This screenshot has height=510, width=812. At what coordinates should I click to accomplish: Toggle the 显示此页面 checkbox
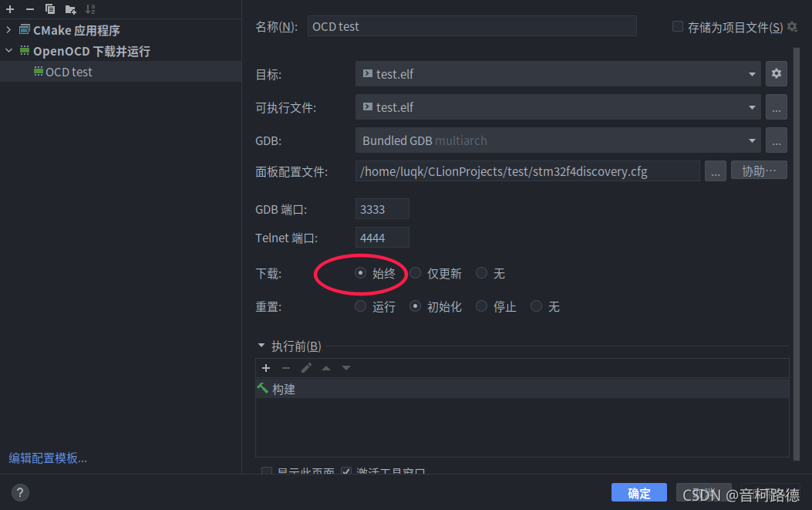[267, 471]
